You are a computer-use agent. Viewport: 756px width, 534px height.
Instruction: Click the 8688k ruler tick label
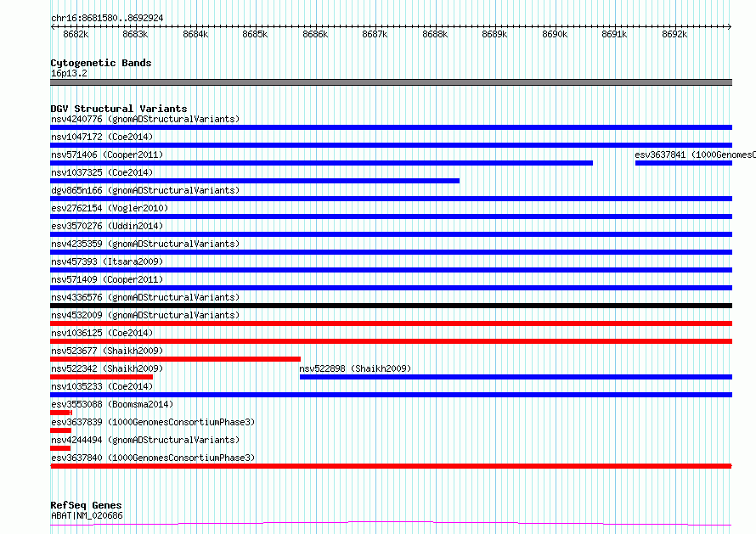[x=435, y=34]
